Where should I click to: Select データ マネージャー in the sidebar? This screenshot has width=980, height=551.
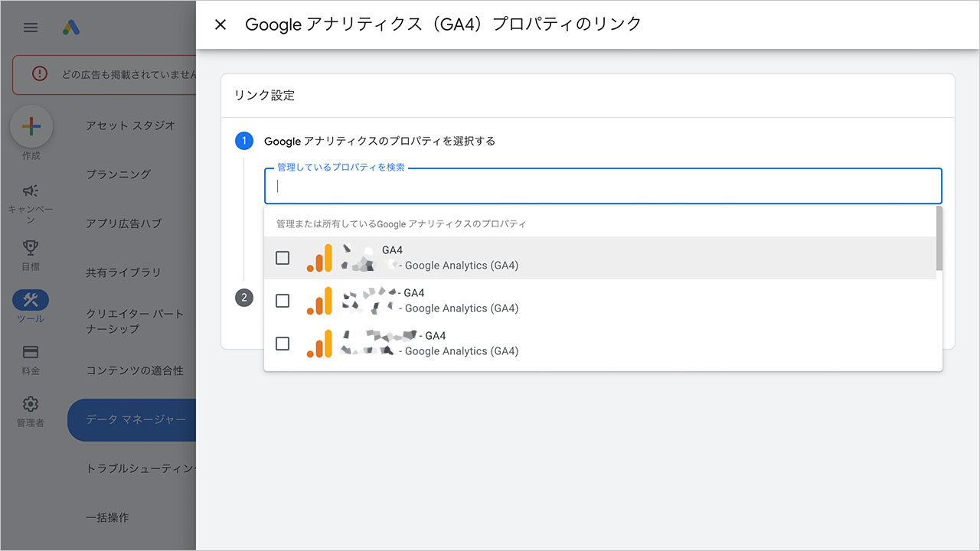tap(138, 419)
